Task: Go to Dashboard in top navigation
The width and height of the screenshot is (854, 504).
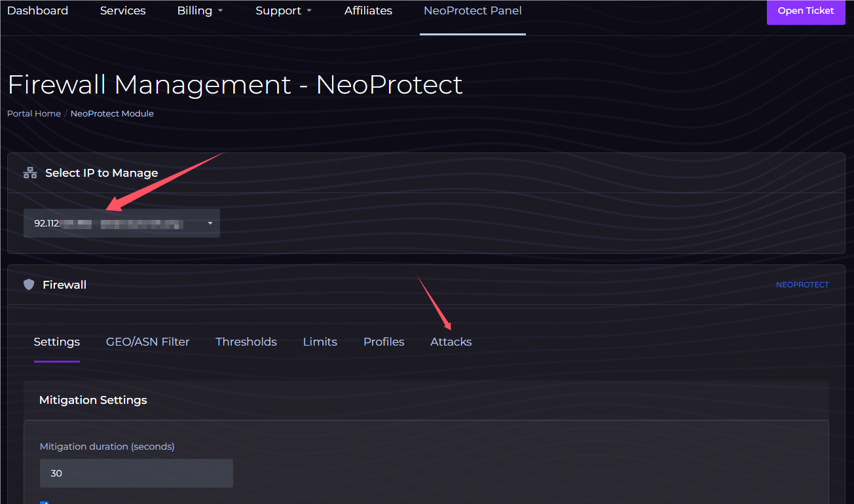Action: pos(37,10)
